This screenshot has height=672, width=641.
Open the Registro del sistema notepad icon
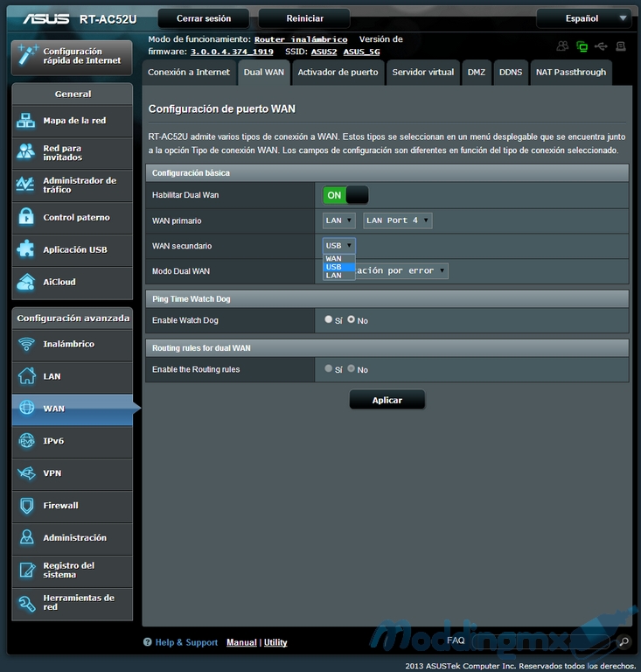[x=27, y=570]
